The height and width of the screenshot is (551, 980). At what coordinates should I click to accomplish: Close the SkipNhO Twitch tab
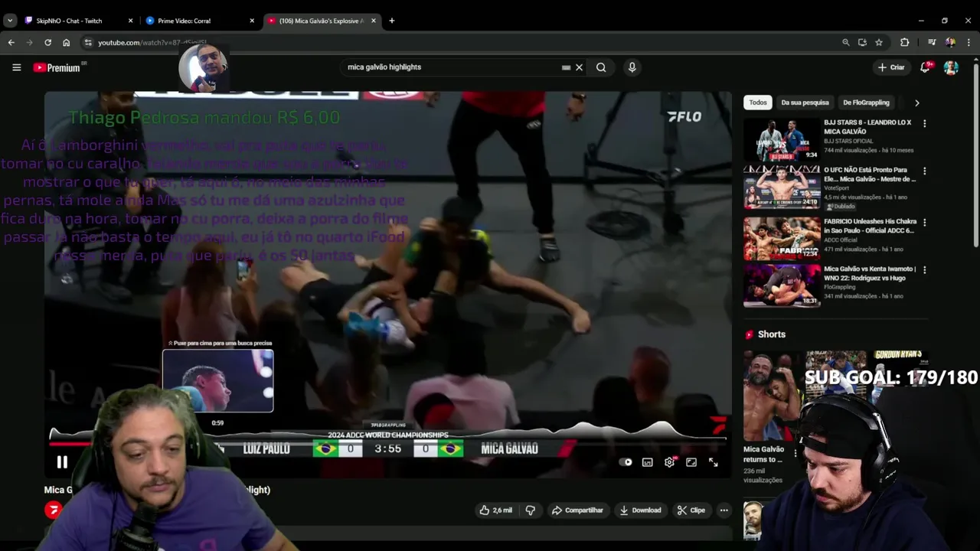pyautogui.click(x=130, y=21)
